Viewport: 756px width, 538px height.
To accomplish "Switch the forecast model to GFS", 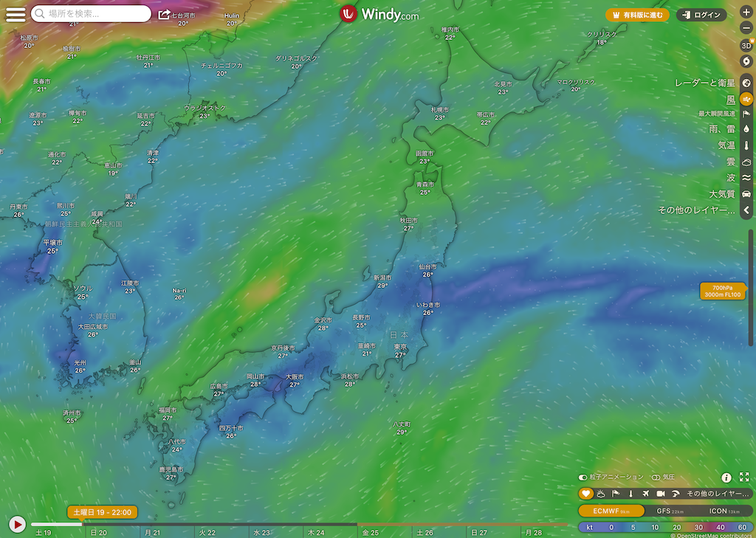I will coord(669,511).
